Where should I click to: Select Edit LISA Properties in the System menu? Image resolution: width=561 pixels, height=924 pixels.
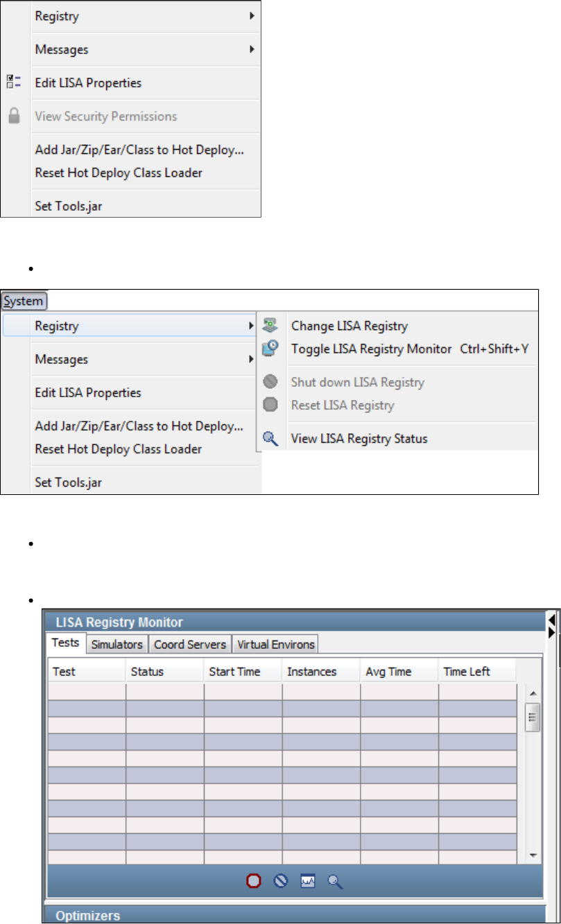coord(88,392)
